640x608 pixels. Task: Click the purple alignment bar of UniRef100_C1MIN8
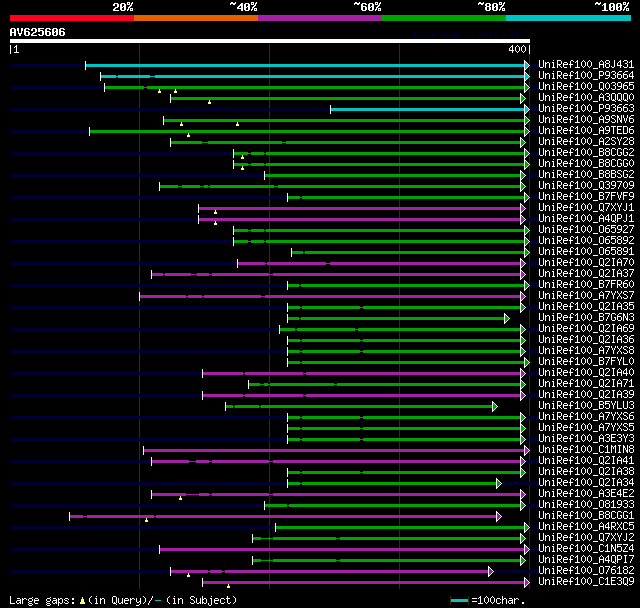[334, 450]
